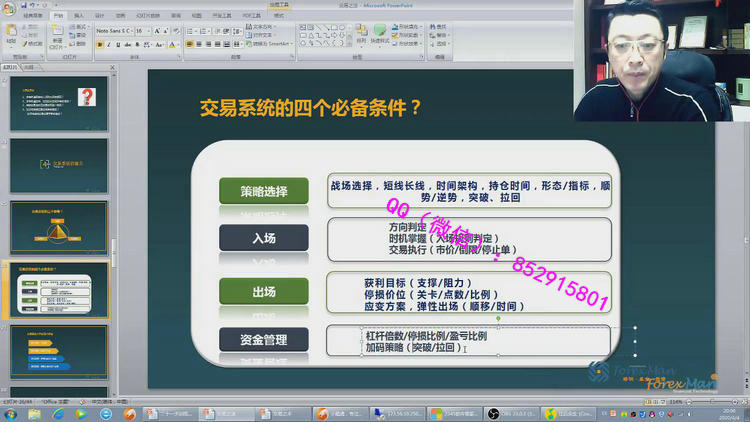
Task: Select the slide thumbnail with question mark
Action: pyautogui.click(x=58, y=104)
